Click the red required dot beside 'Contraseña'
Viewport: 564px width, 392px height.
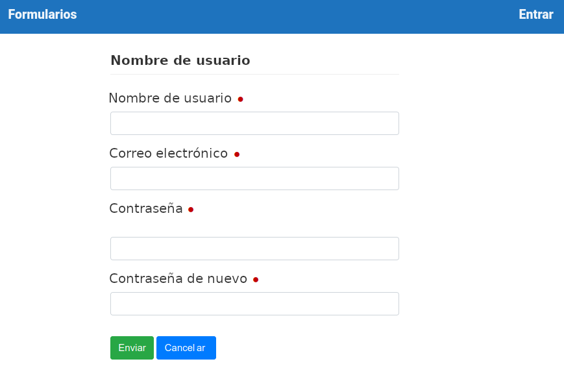pyautogui.click(x=191, y=210)
